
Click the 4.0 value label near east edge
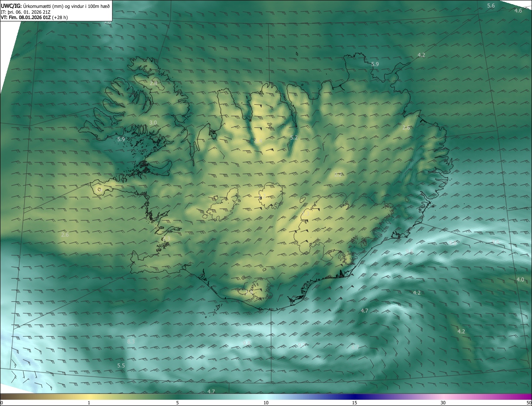[520, 279]
